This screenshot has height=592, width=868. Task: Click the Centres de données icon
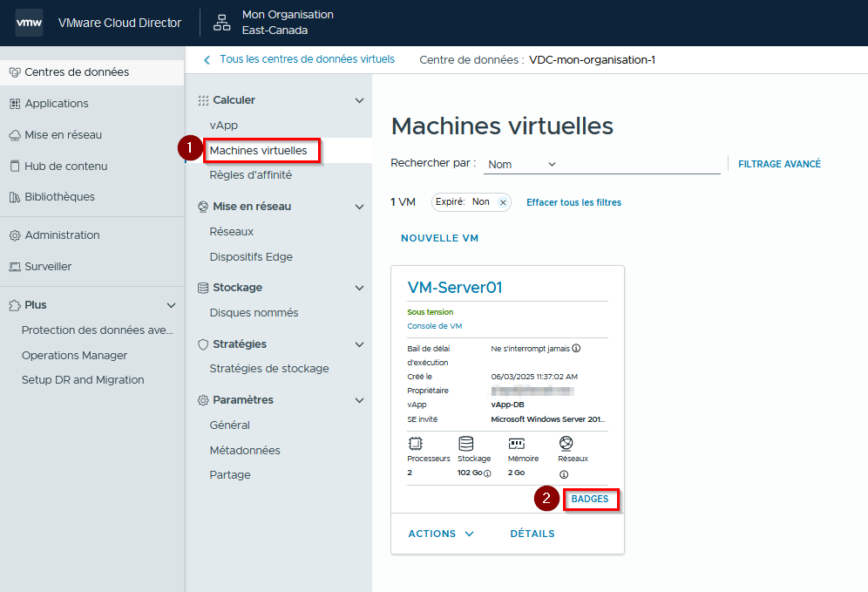click(x=15, y=72)
